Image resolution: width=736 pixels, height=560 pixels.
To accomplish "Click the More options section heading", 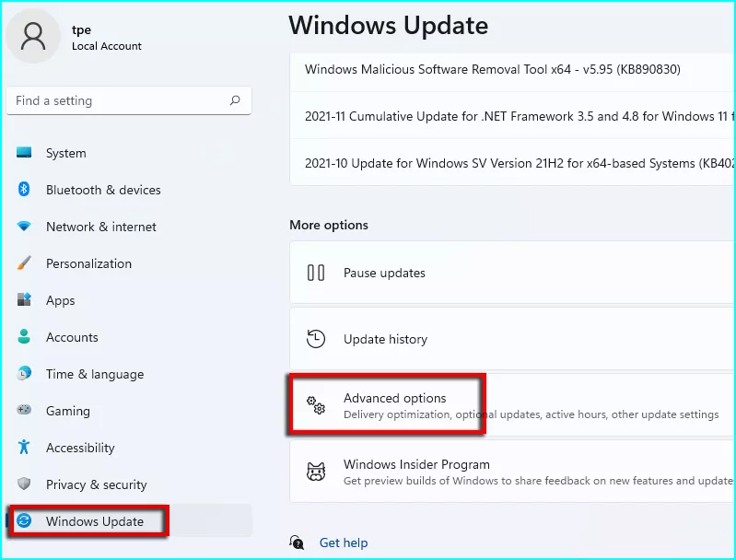I will pos(329,225).
